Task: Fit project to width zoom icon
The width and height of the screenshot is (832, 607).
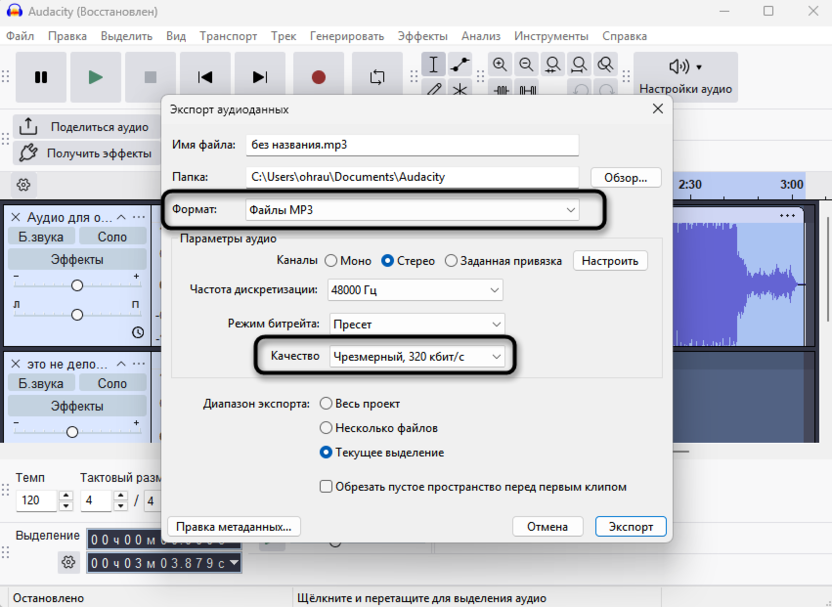Action: pyautogui.click(x=579, y=65)
